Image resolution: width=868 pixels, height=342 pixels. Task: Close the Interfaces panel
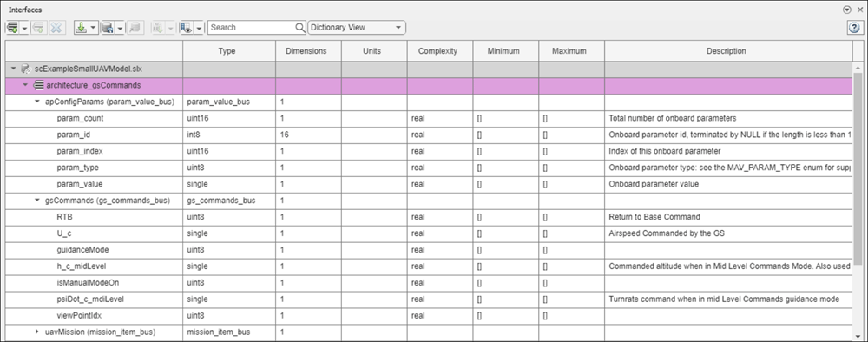[859, 10]
